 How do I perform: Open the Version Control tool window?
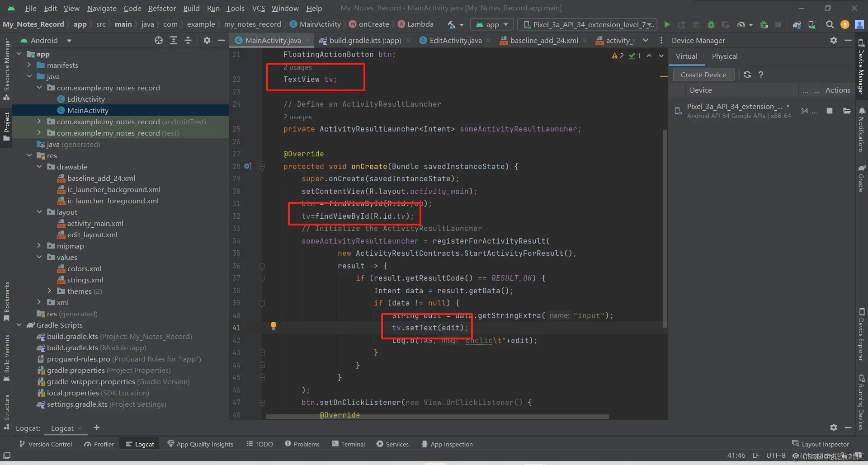click(45, 444)
